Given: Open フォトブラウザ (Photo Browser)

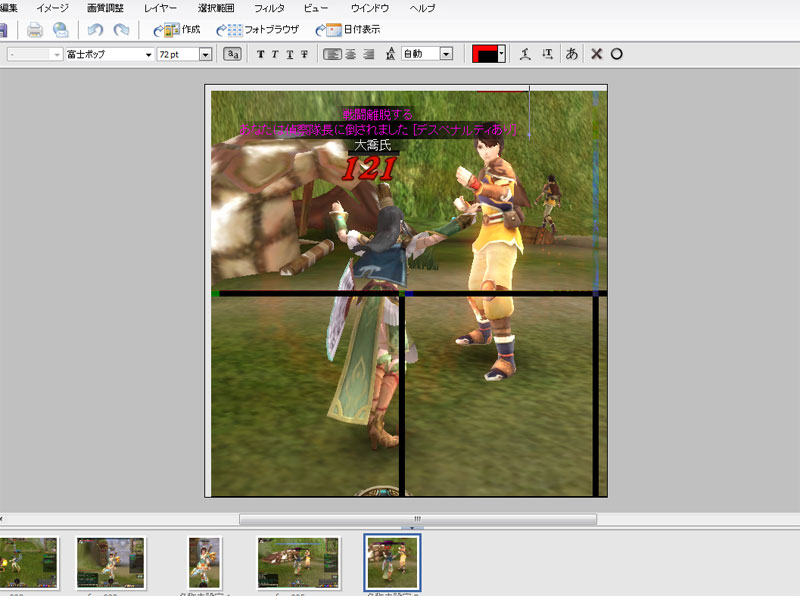Looking at the screenshot, I should (x=258, y=30).
